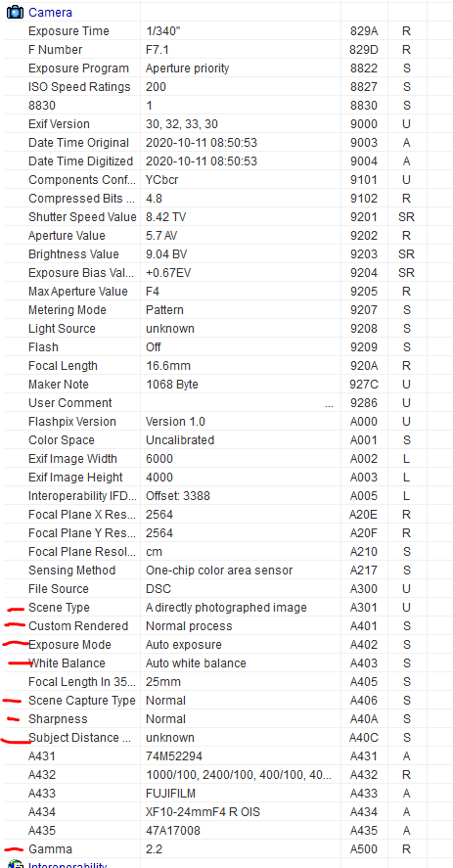Click the Gamma 2.2 row
The width and height of the screenshot is (453, 868).
tap(227, 849)
